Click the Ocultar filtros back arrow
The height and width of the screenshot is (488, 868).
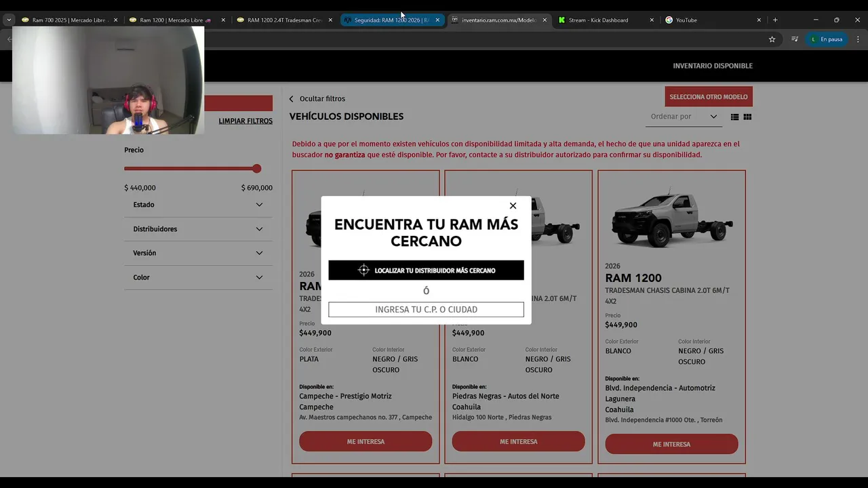(292, 99)
